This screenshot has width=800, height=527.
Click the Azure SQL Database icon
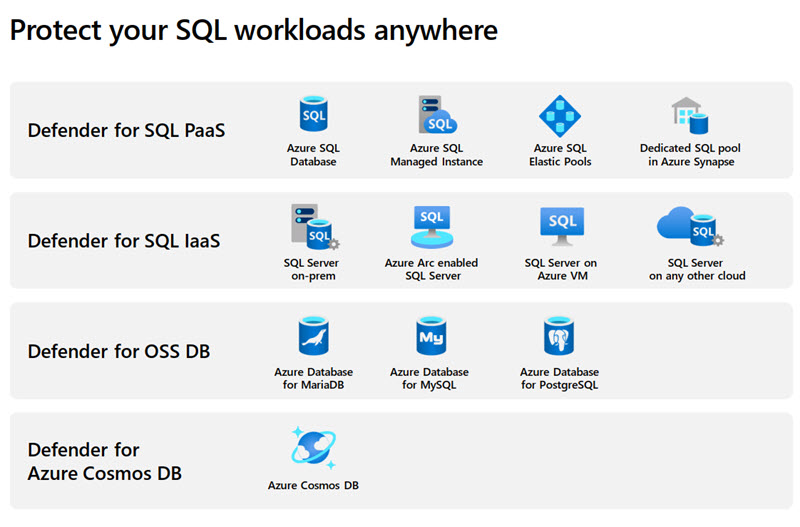[x=313, y=116]
